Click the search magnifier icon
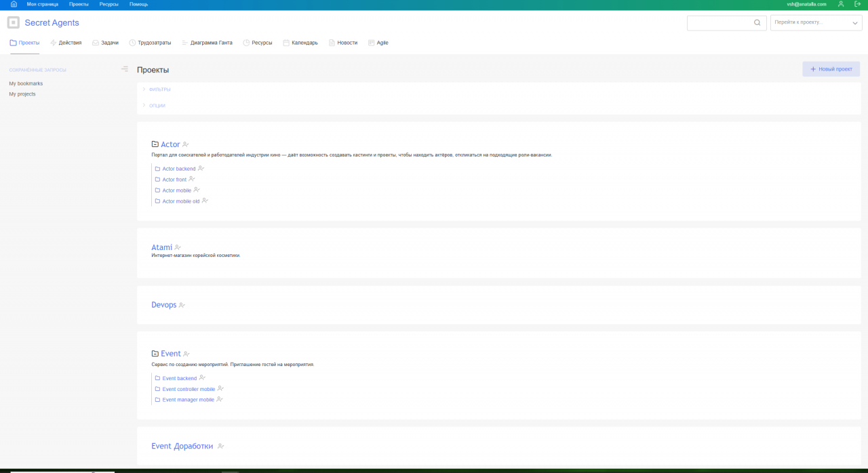868x473 pixels. (x=757, y=23)
